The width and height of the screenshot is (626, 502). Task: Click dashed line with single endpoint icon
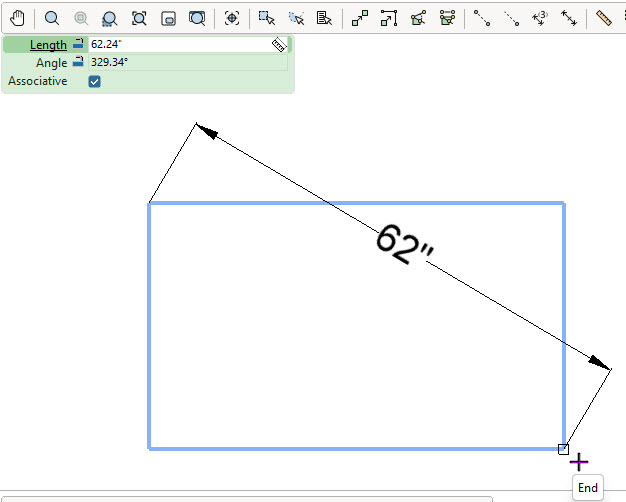[x=511, y=18]
